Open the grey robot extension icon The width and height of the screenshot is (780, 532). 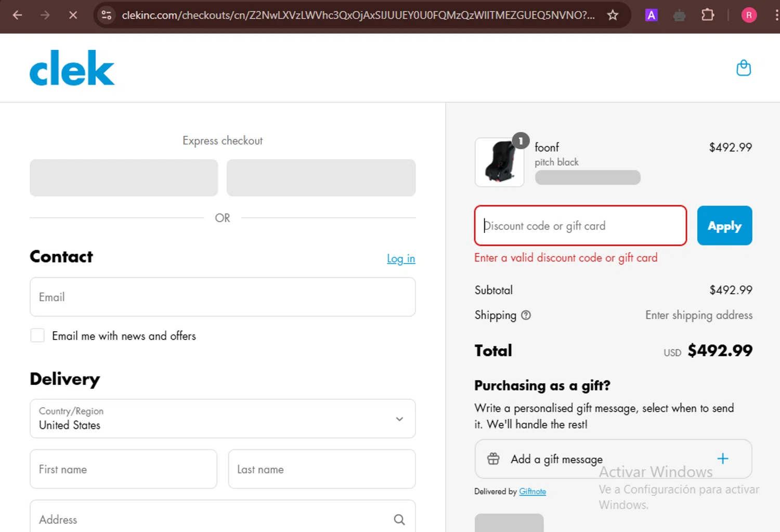(x=679, y=16)
